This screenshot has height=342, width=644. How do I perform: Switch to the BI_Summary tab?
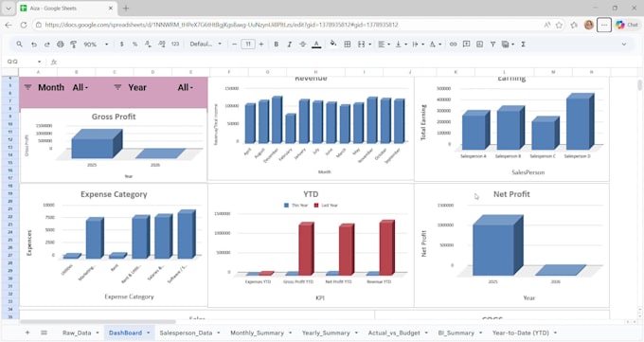456,333
